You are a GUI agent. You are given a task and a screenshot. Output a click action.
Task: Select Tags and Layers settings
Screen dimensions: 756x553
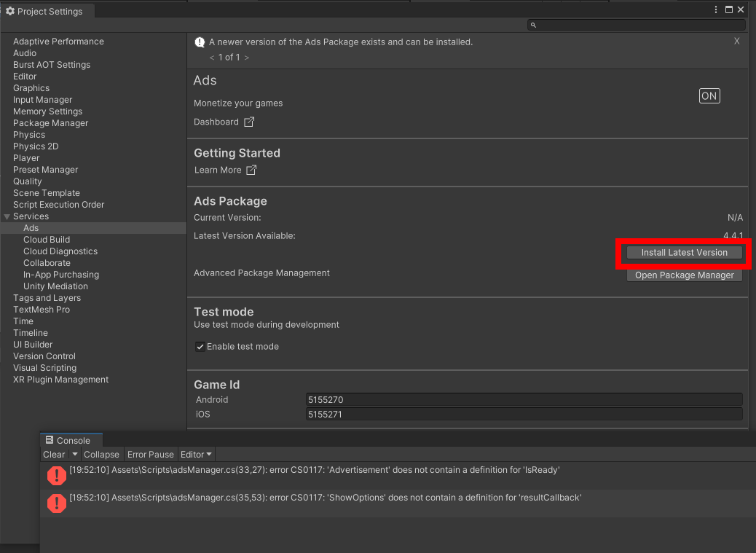pos(47,298)
